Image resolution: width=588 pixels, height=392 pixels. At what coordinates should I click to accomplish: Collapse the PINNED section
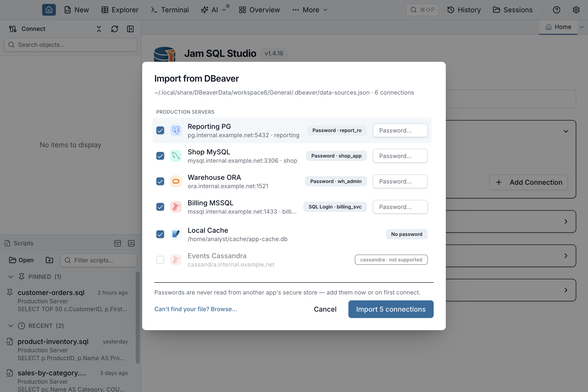tap(11, 277)
